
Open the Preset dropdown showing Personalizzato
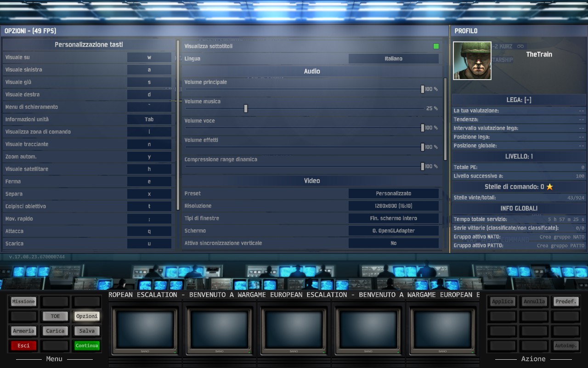393,194
